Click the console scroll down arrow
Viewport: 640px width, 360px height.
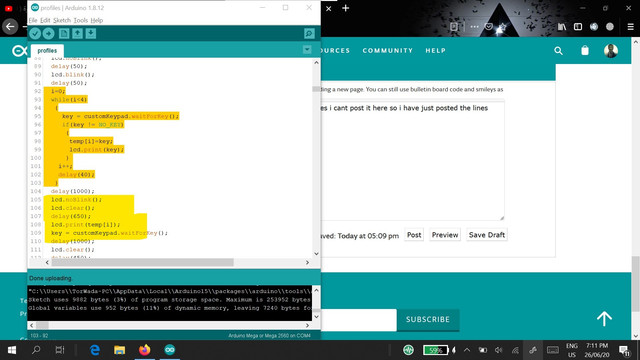click(x=316, y=317)
